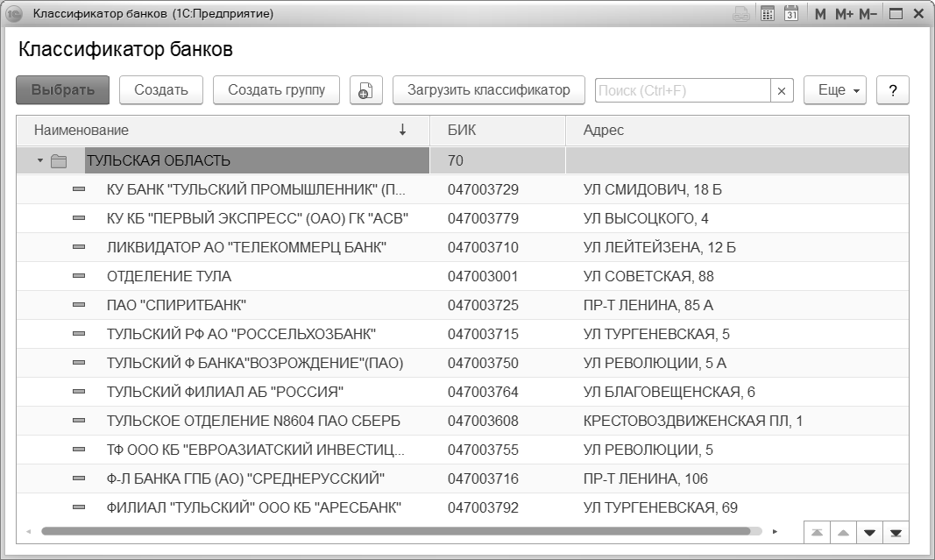The height and width of the screenshot is (560, 935).
Task: Select КУ КБ "ПЕРВЫЙ ЭКСПРЕСС" row
Action: 463,218
